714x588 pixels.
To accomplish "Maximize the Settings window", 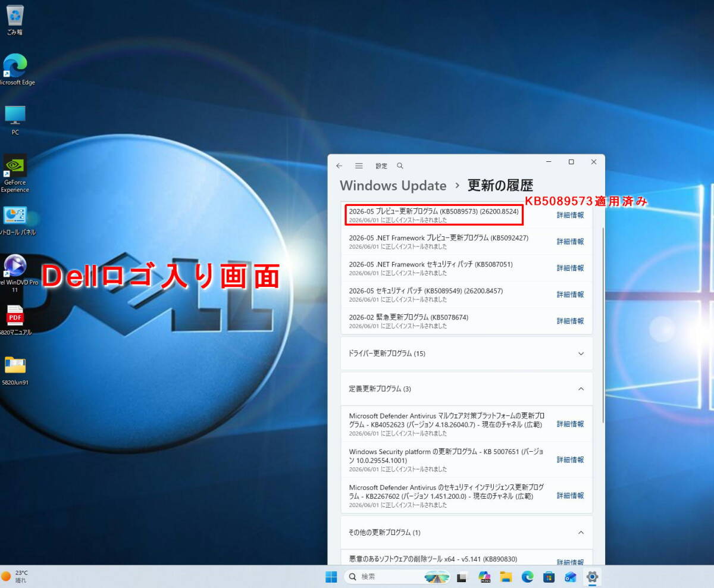I will pyautogui.click(x=571, y=162).
